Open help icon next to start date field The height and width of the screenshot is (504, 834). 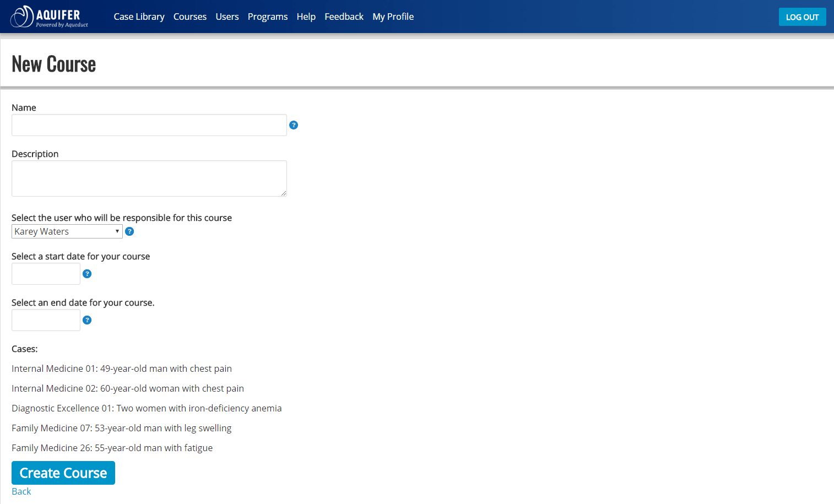coord(87,274)
